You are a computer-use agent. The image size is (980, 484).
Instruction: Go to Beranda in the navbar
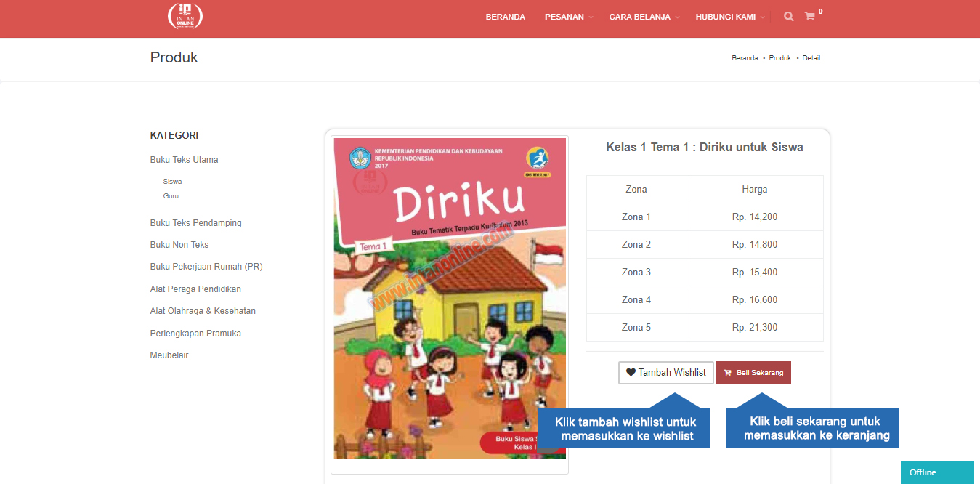point(506,17)
